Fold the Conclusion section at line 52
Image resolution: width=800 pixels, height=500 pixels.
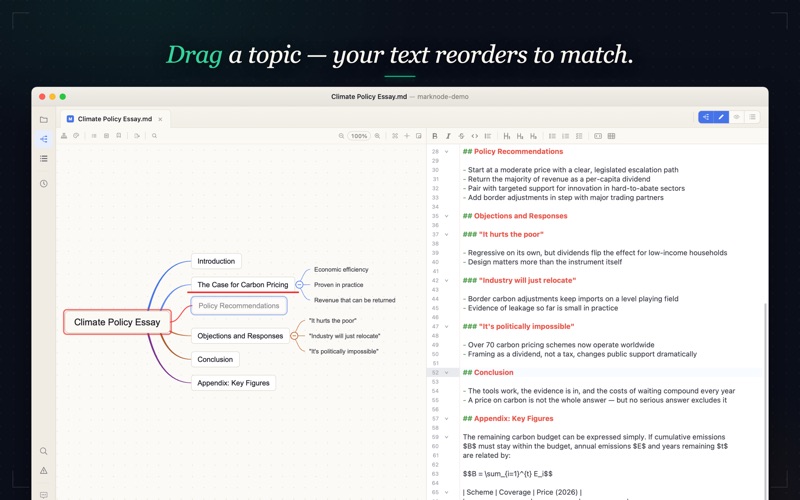(446, 372)
